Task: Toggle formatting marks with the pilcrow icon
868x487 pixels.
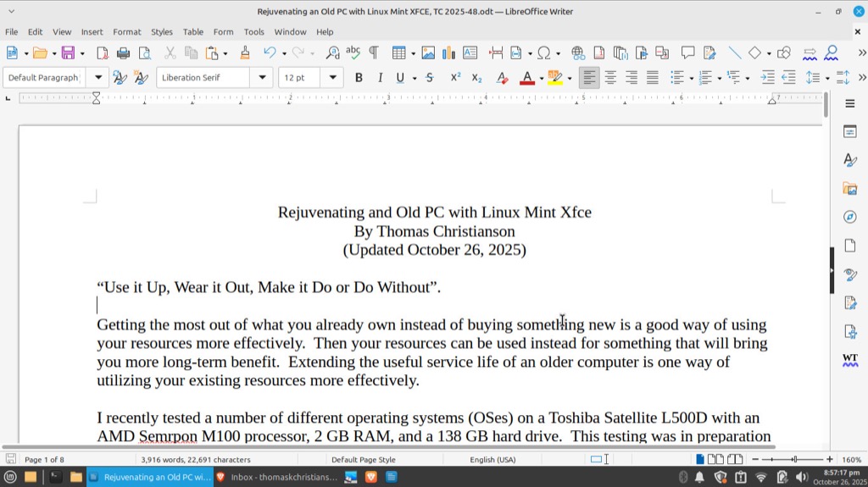Action: [373, 53]
